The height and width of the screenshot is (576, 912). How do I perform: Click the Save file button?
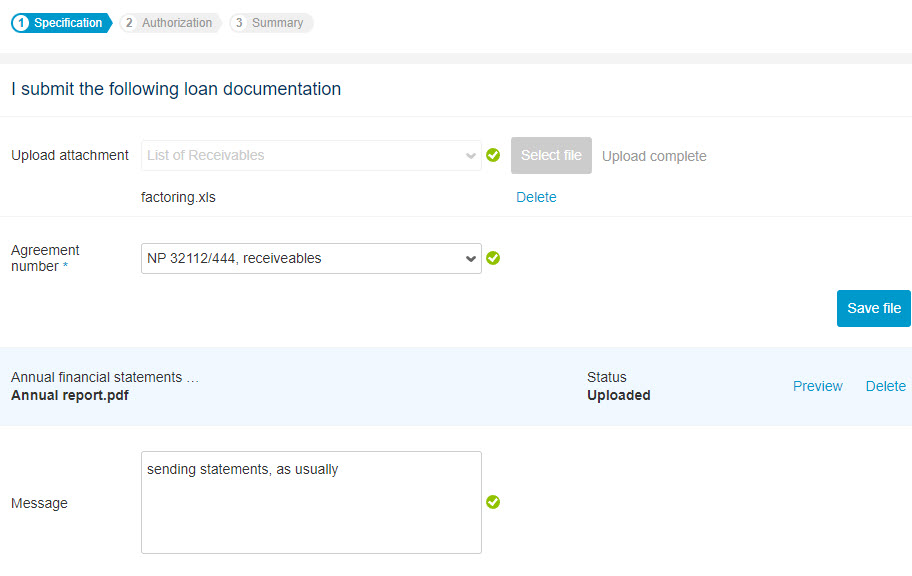coord(874,308)
